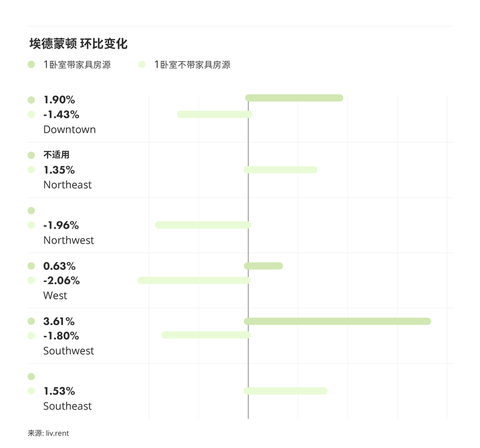
Task: Click the West furnished 0.63% bar
Action: (x=263, y=266)
